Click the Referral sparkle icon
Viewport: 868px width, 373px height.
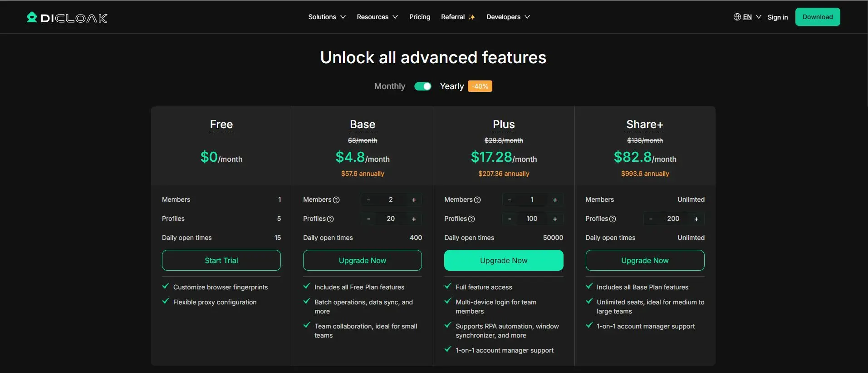(472, 17)
